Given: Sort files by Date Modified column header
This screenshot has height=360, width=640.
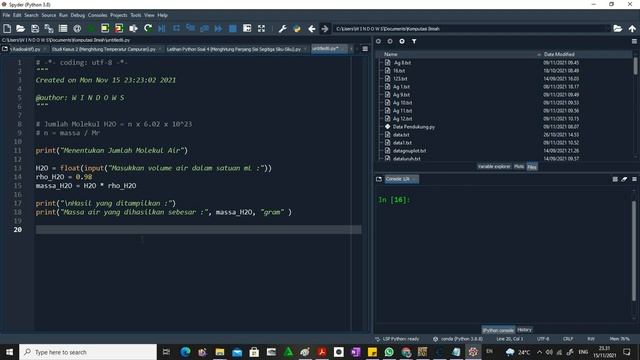Looking at the screenshot, I should (559, 54).
